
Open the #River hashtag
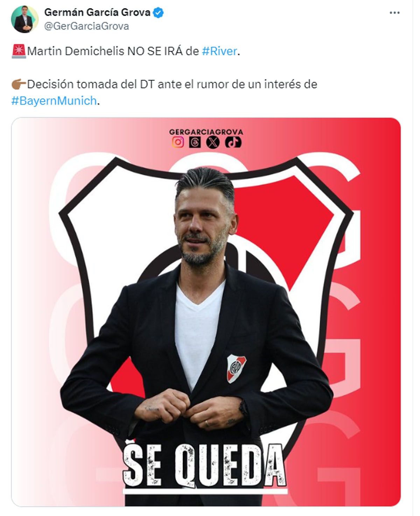click(x=220, y=51)
